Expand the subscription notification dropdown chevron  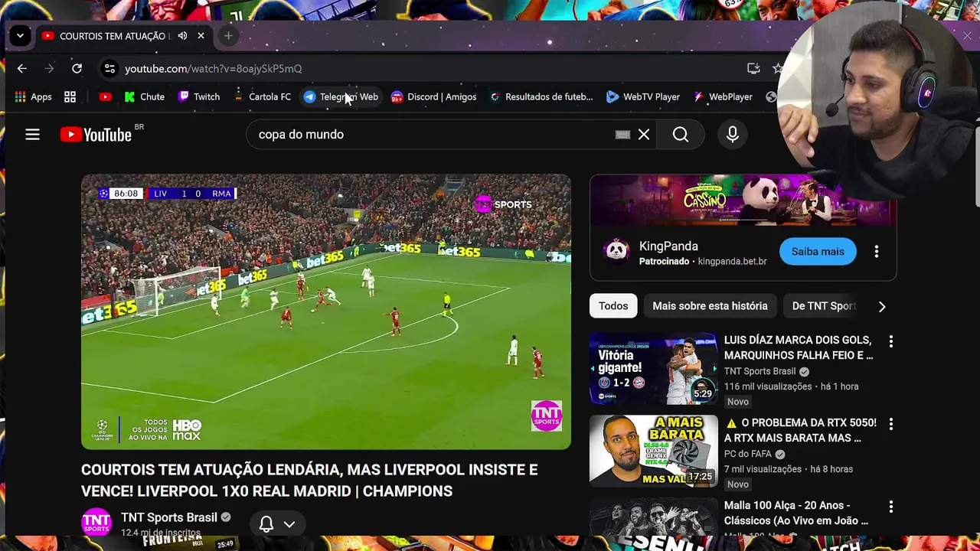pos(289,524)
